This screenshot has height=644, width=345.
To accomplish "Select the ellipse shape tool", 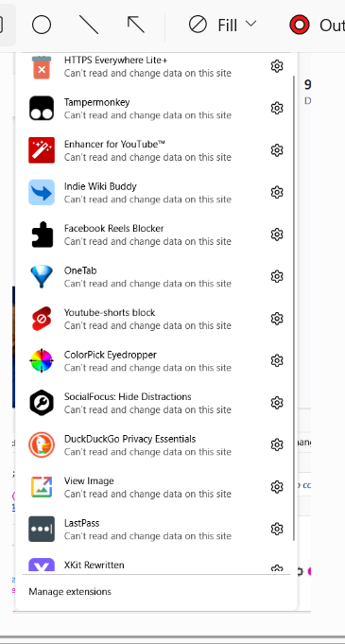I will (x=42, y=25).
